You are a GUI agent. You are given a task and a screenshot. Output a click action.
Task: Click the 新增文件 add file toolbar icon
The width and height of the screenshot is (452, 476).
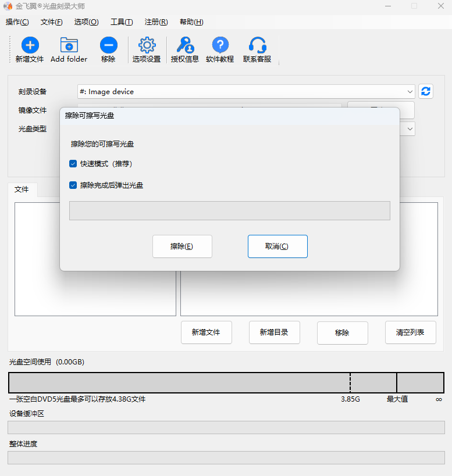(30, 45)
